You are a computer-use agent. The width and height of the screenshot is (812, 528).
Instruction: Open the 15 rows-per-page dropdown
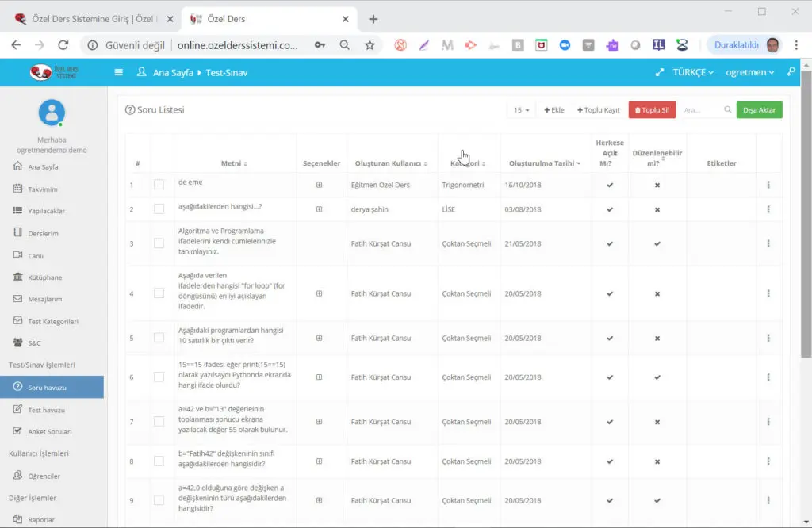pos(521,110)
